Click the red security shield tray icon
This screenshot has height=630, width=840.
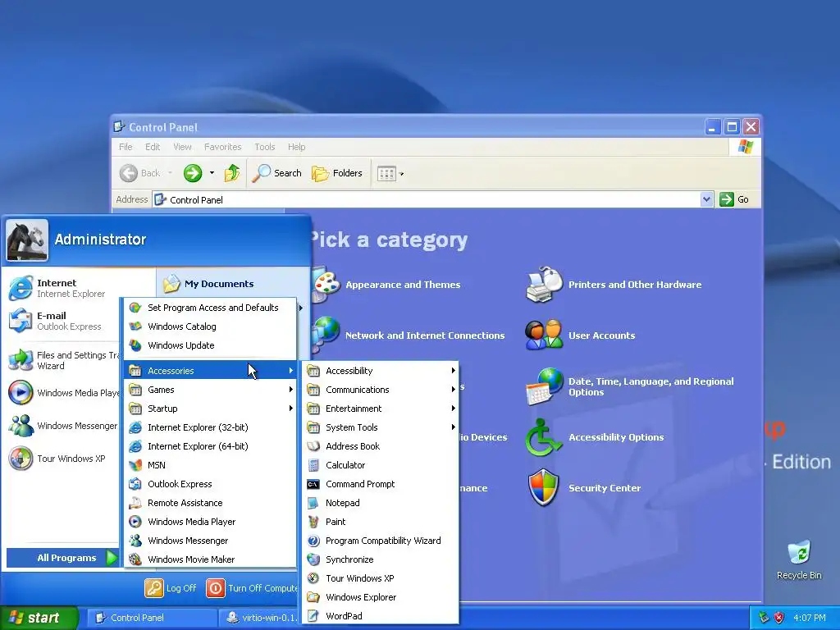[x=778, y=618]
